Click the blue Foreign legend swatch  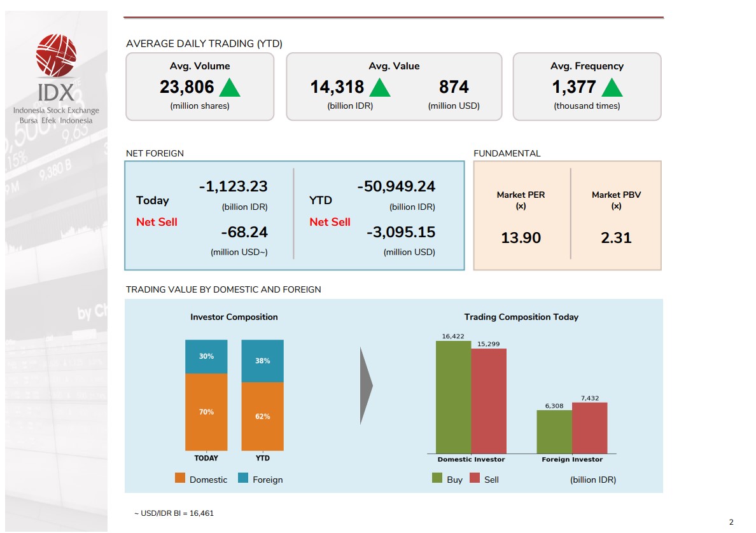pos(243,478)
